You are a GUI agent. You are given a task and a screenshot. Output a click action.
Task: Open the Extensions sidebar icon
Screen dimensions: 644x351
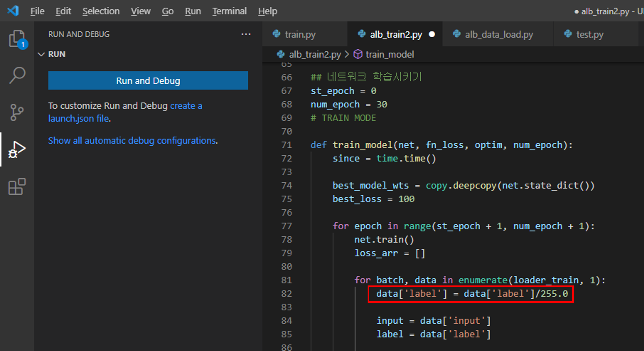pyautogui.click(x=17, y=187)
